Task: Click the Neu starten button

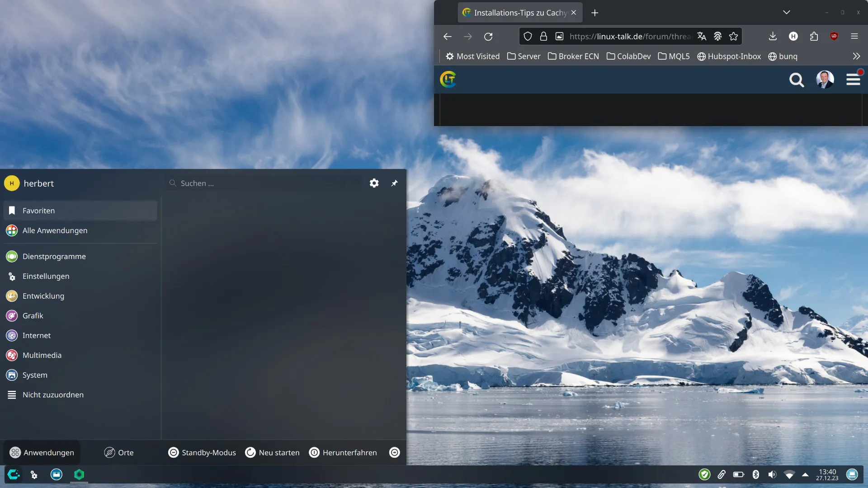Action: [x=273, y=452]
